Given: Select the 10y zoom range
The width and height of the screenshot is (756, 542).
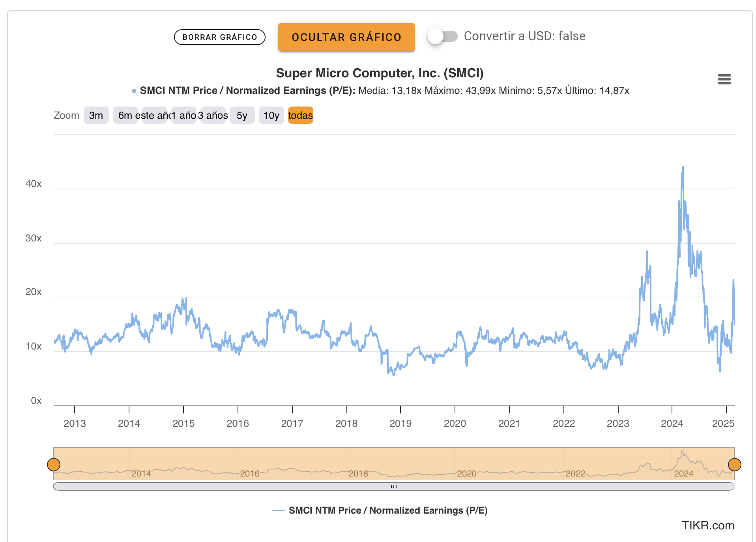Looking at the screenshot, I should coord(271,115).
